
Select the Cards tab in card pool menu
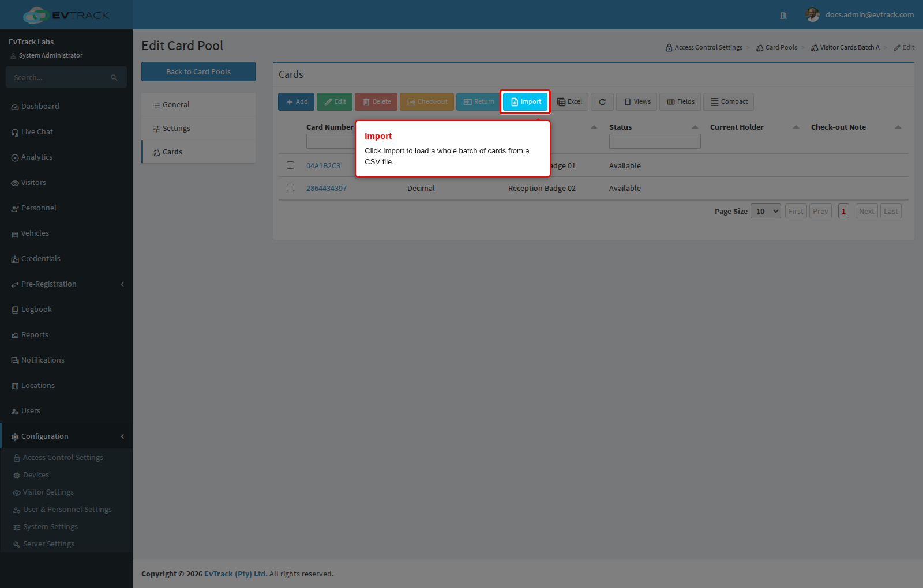(x=198, y=152)
